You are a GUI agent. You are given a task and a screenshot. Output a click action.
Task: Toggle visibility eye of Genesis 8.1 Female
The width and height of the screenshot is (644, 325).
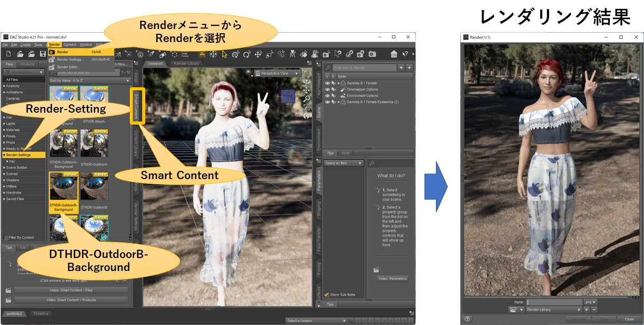tap(327, 83)
